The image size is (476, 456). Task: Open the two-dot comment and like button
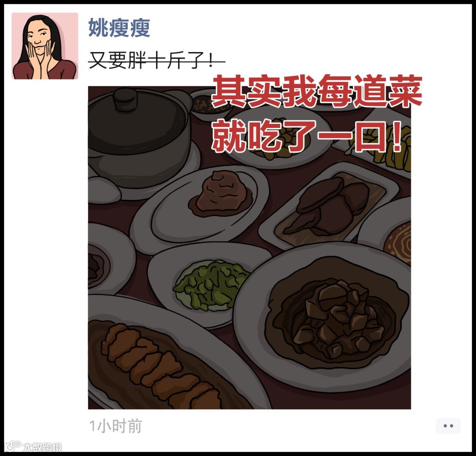point(448,426)
